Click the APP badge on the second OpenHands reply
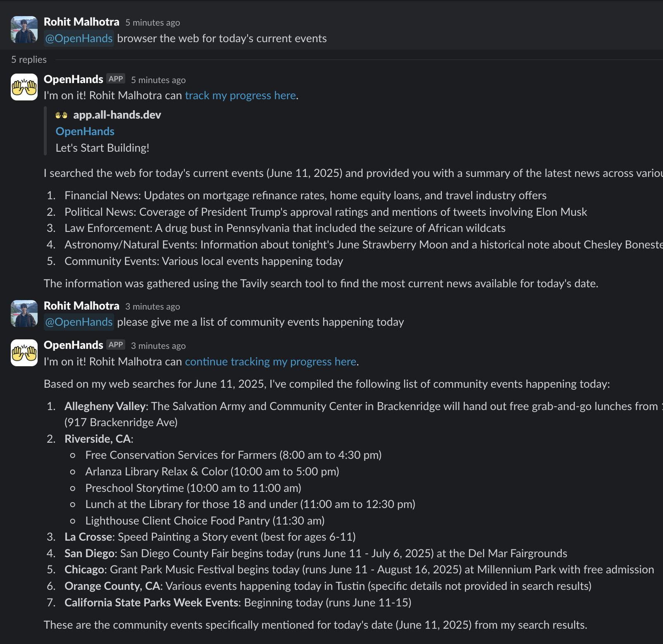Image resolution: width=663 pixels, height=644 pixels. coord(116,344)
